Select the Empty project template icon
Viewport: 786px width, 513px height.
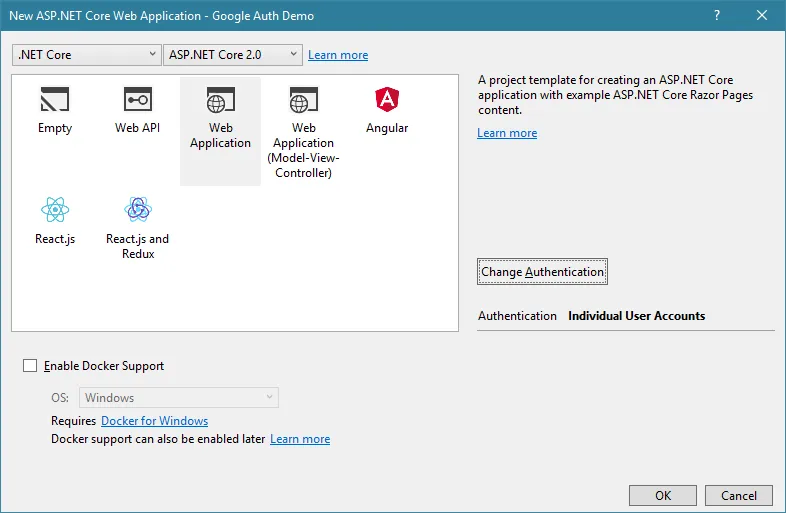coord(55,99)
